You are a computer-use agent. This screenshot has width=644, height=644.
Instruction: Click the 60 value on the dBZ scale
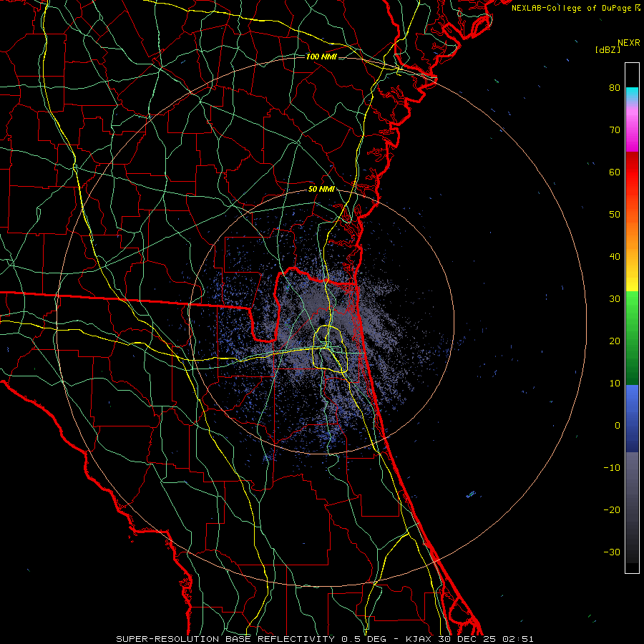pos(615,172)
